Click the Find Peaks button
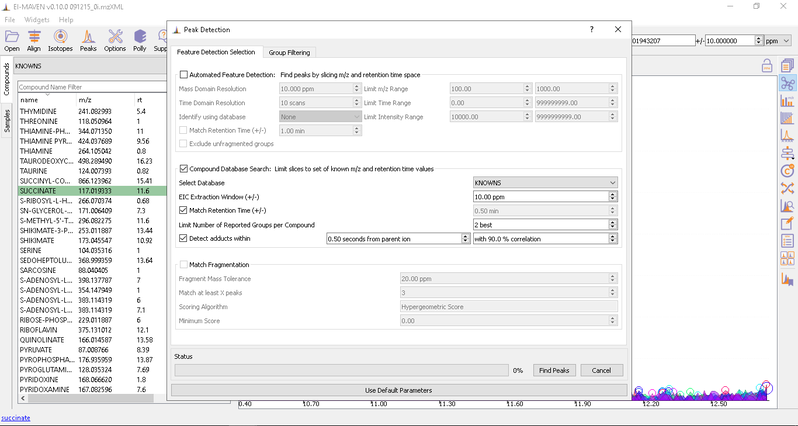This screenshot has height=426, width=798. 554,371
